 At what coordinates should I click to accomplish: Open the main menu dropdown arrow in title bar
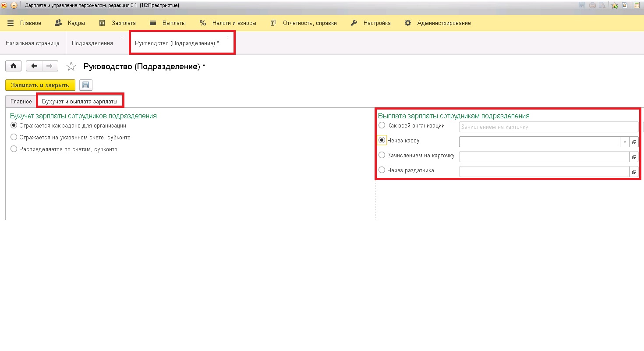coord(14,5)
